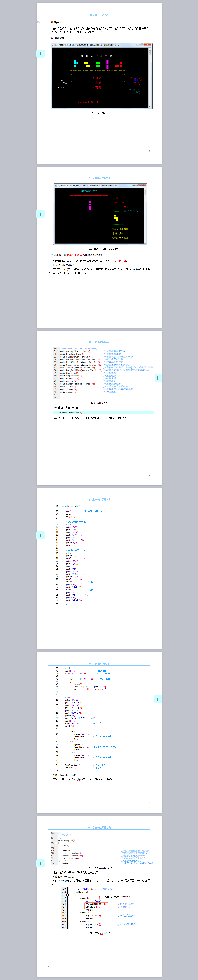Select the Figure 3 function declaration code image

(x=104, y=373)
